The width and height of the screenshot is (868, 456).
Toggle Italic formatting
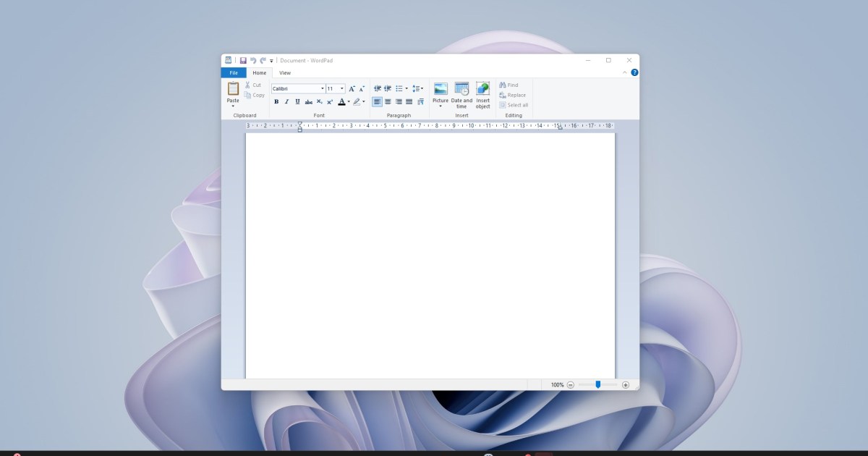[x=286, y=102]
